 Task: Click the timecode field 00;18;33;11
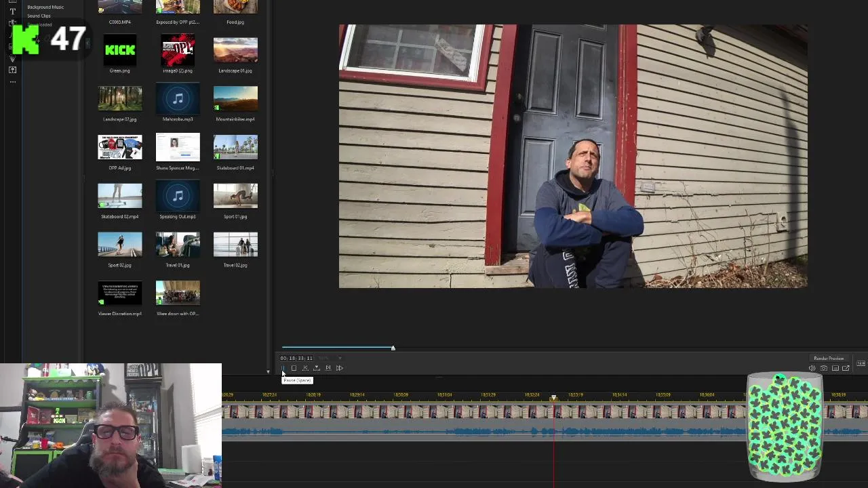coord(296,358)
